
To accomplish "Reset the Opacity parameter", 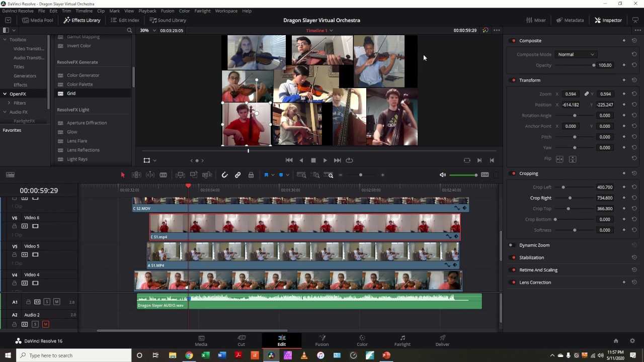I will tap(634, 65).
